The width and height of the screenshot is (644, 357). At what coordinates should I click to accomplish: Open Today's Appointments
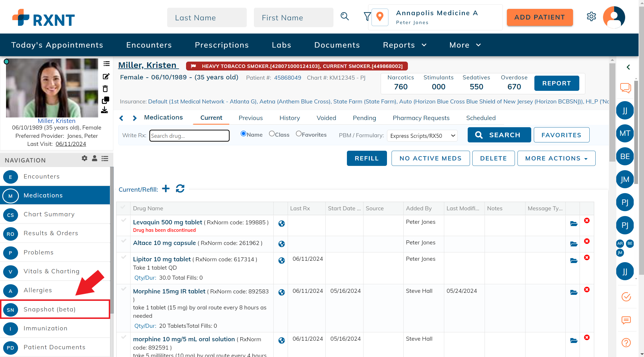click(x=57, y=45)
